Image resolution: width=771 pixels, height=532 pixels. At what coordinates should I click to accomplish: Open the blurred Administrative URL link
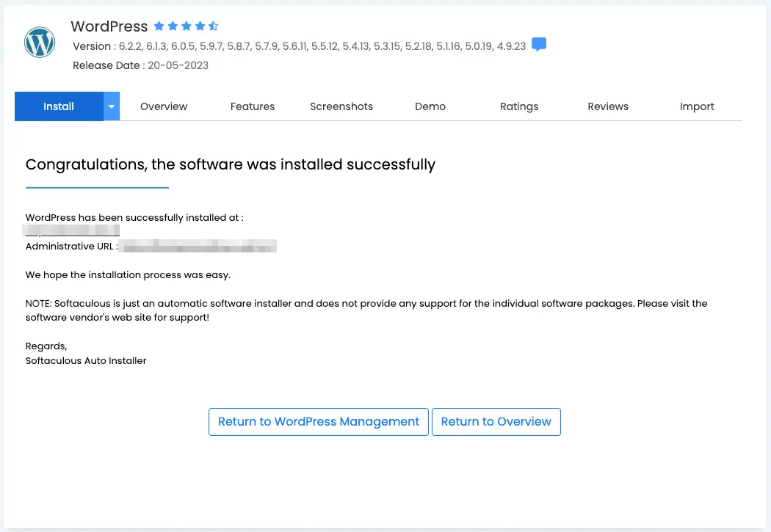pos(198,246)
